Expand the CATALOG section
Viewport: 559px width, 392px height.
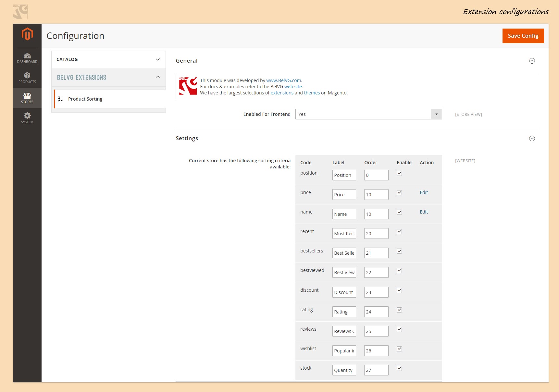(x=108, y=59)
